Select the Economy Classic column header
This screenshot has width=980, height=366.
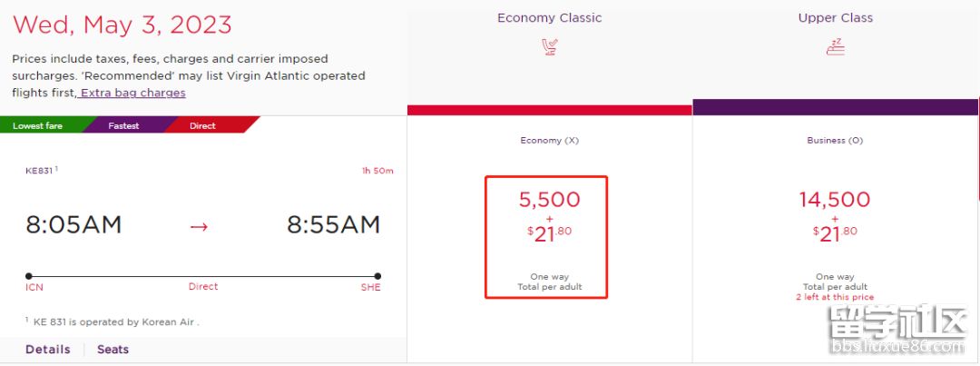point(549,17)
